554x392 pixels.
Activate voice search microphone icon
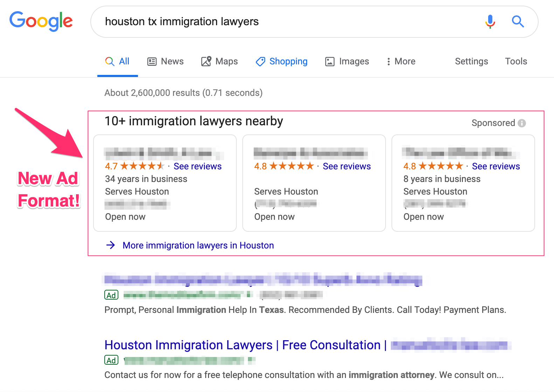490,22
